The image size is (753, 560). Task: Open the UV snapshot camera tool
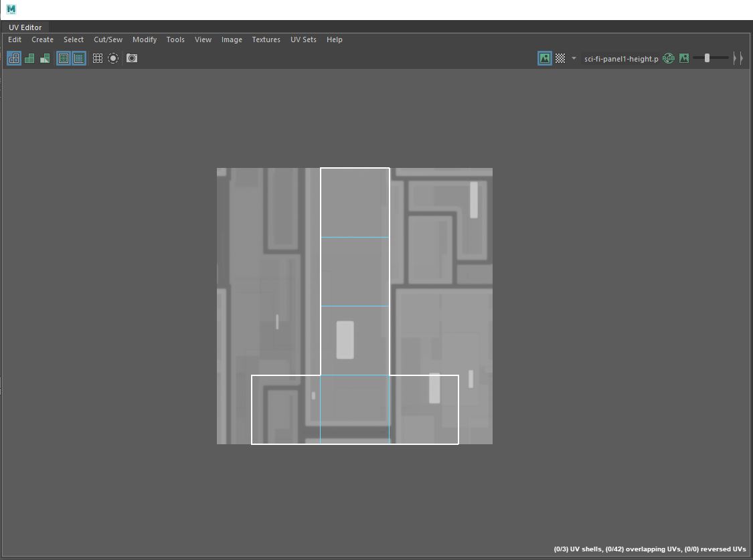click(131, 58)
